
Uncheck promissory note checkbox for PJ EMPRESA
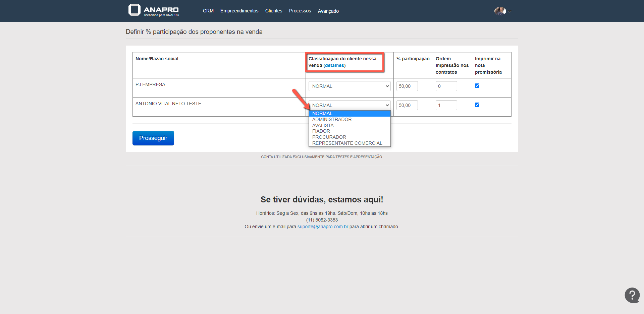click(x=477, y=86)
